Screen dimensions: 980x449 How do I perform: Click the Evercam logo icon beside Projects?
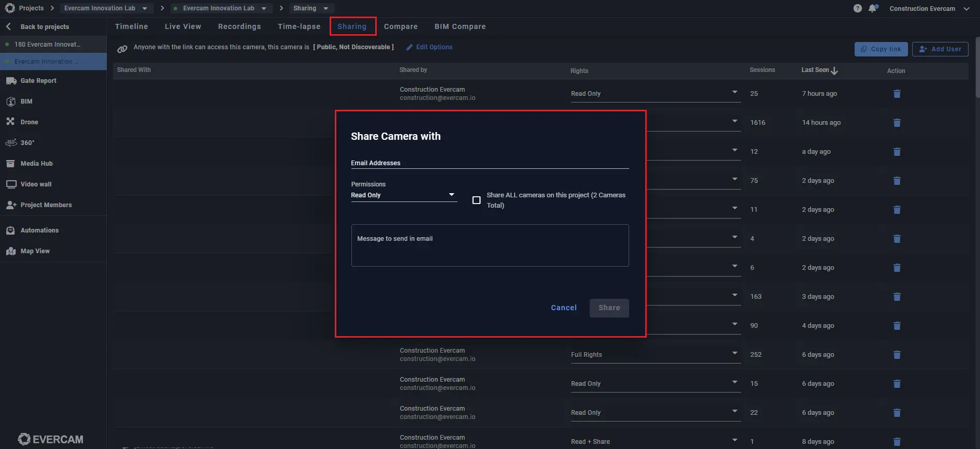click(10, 8)
